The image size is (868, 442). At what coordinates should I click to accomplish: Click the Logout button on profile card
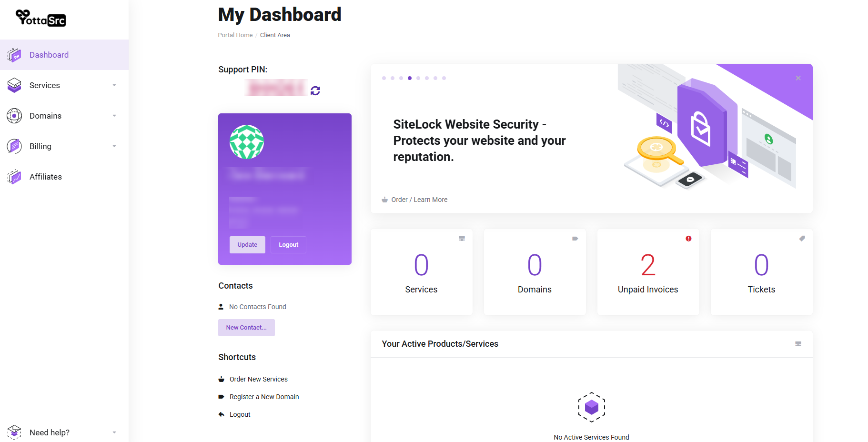(289, 245)
